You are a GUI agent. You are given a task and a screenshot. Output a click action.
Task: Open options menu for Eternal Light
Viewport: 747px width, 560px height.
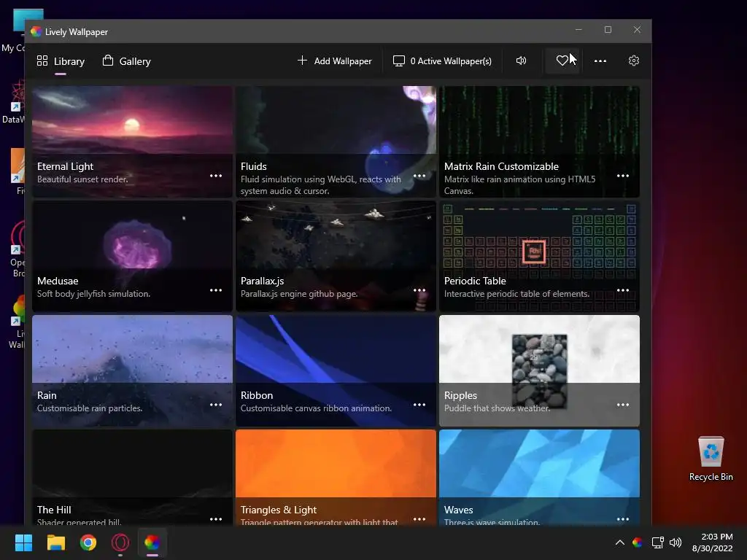(x=216, y=176)
